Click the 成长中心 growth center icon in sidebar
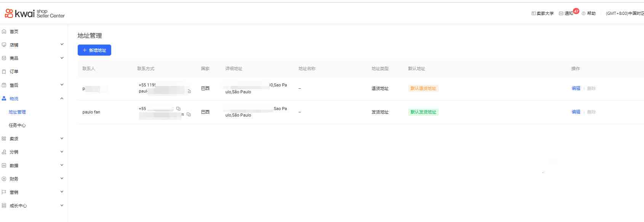This screenshot has height=222, width=644. point(4,206)
